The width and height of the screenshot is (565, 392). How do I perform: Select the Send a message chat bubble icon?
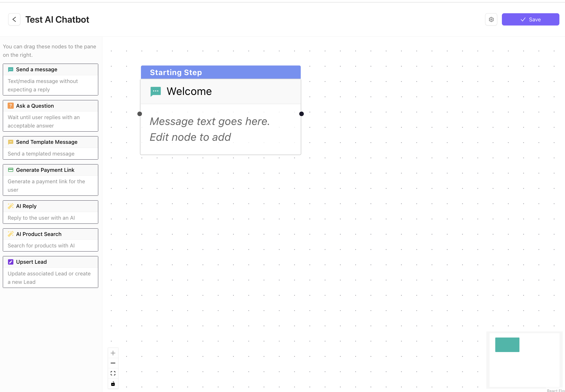[x=11, y=69]
